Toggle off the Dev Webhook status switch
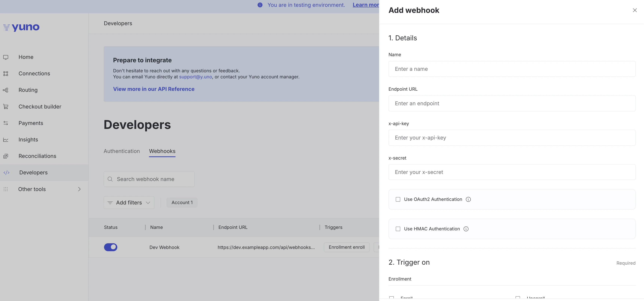The image size is (644, 301). pos(110,247)
